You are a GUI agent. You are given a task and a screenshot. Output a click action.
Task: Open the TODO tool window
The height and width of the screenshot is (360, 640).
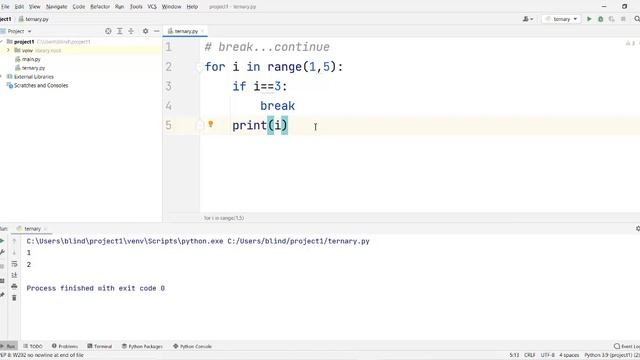pyautogui.click(x=33, y=346)
